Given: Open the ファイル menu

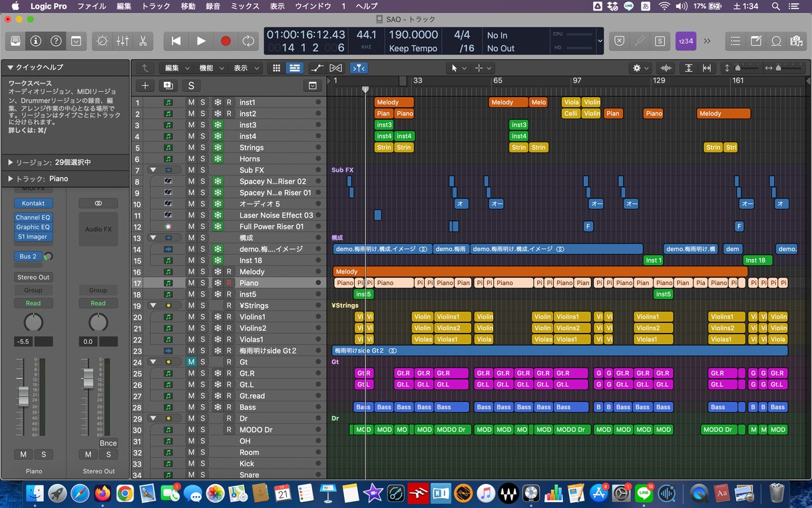Looking at the screenshot, I should (92, 6).
